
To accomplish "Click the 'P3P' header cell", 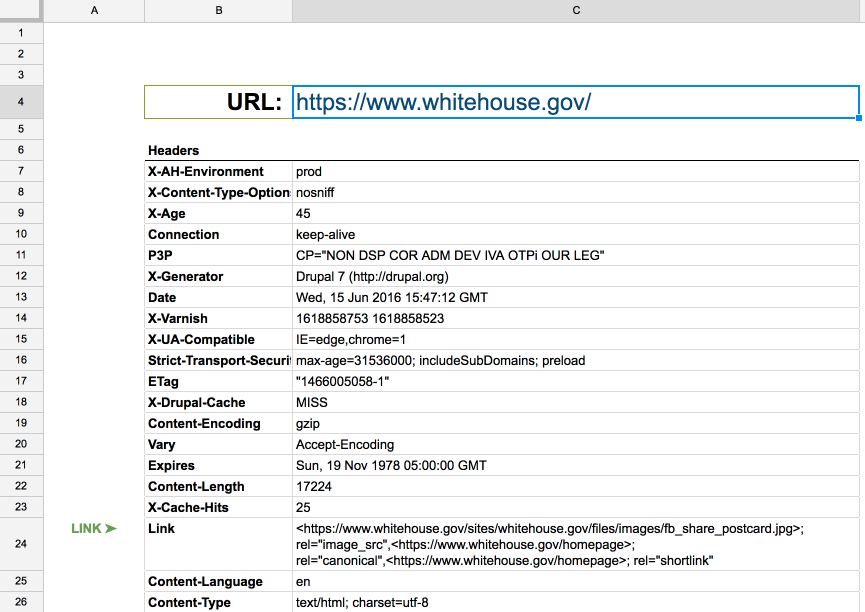I will 218,256.
